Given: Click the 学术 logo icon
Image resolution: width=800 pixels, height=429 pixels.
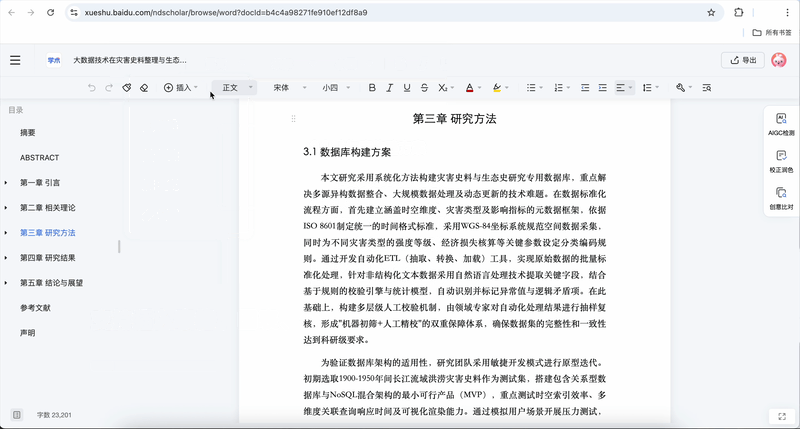Looking at the screenshot, I should coord(54,60).
